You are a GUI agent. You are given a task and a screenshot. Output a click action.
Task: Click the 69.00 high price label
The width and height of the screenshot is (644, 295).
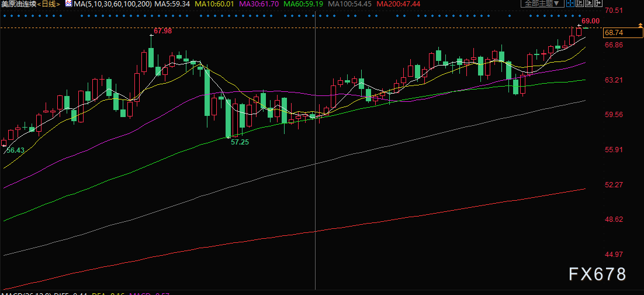click(x=591, y=21)
